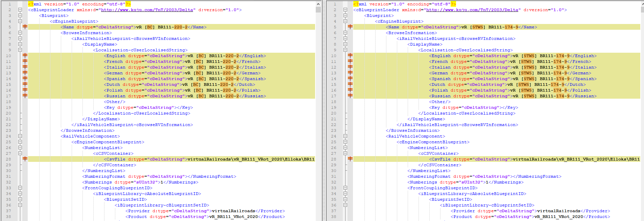Click the CsvFile line in left pane
This screenshot has height=221, width=644.
[x=172, y=159]
